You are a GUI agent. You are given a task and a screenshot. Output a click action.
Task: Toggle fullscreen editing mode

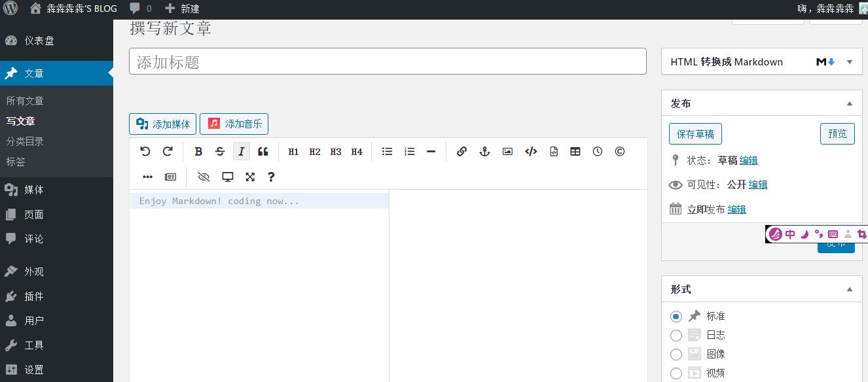250,177
